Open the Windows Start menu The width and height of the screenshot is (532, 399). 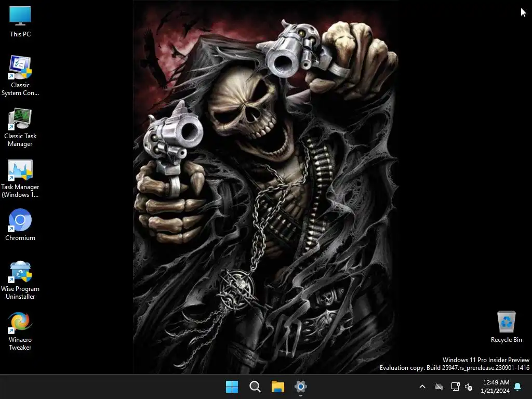232,387
